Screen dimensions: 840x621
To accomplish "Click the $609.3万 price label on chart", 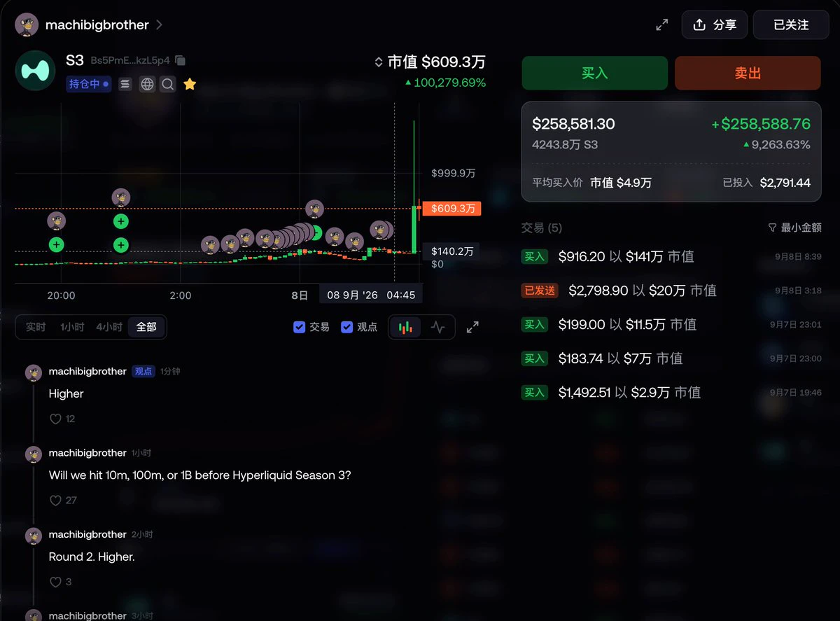I will point(451,209).
